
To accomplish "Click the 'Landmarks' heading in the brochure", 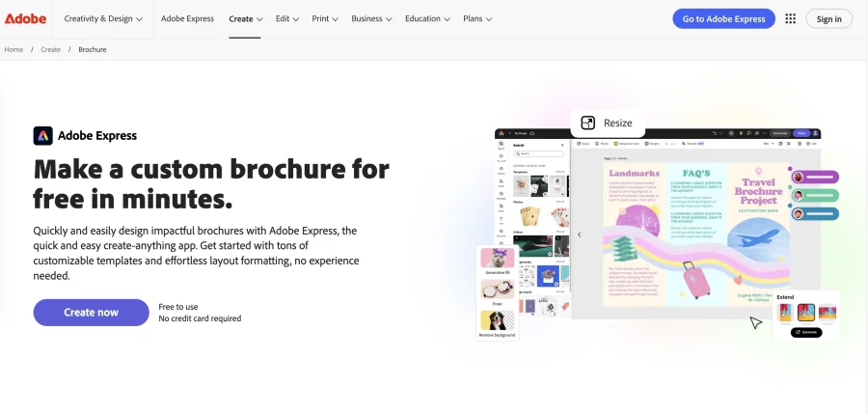I will tap(634, 173).
